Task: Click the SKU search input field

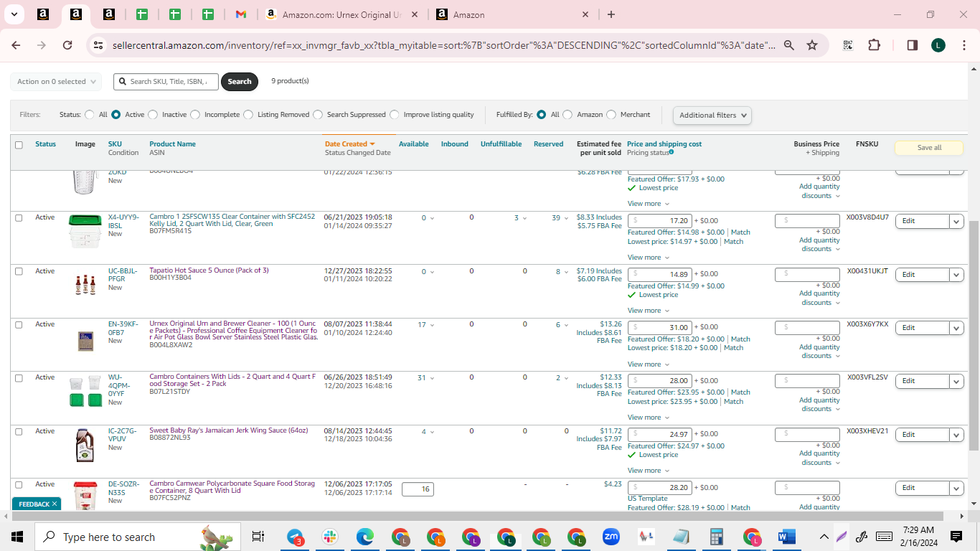Action: click(166, 82)
